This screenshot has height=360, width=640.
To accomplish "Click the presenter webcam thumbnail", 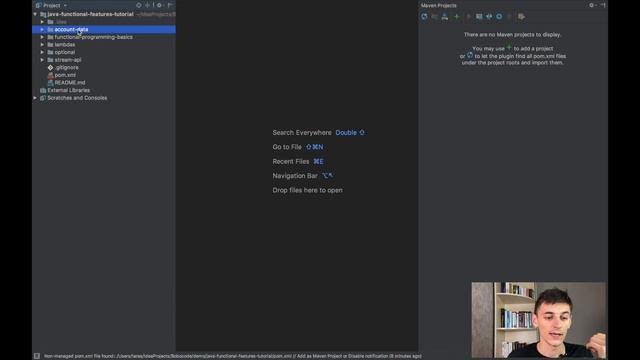I will tap(539, 320).
